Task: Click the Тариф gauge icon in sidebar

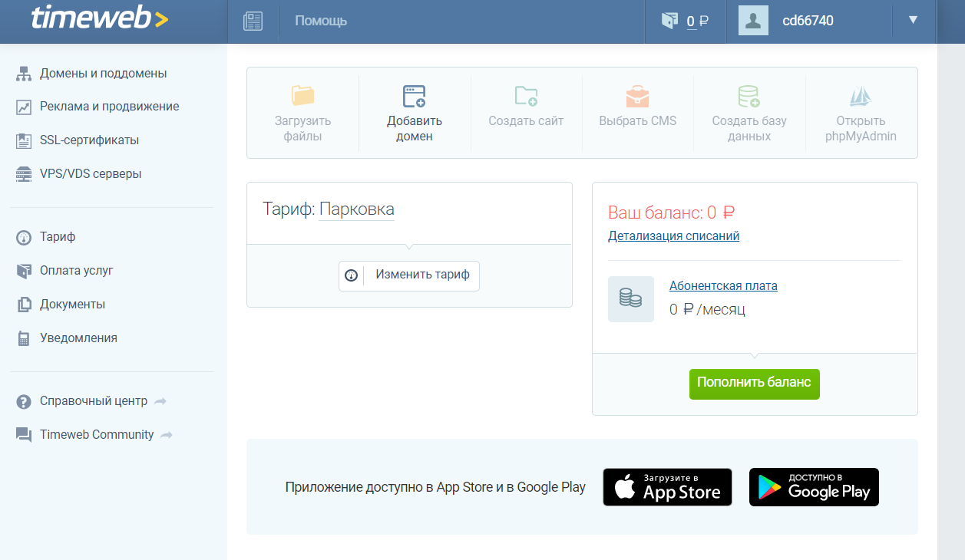Action: 24,238
